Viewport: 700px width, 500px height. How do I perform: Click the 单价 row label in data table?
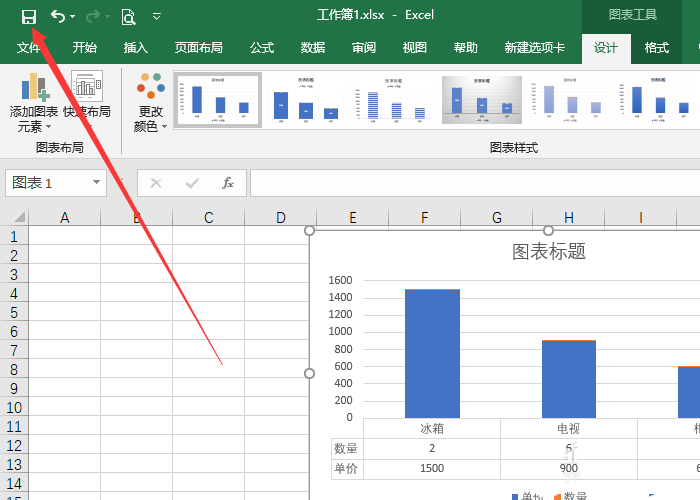click(346, 468)
